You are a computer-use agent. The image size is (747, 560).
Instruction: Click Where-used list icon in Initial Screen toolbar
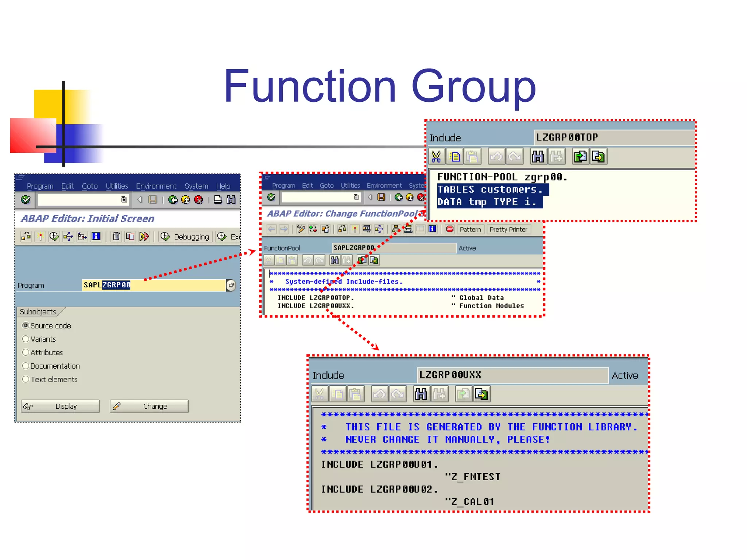pos(68,237)
